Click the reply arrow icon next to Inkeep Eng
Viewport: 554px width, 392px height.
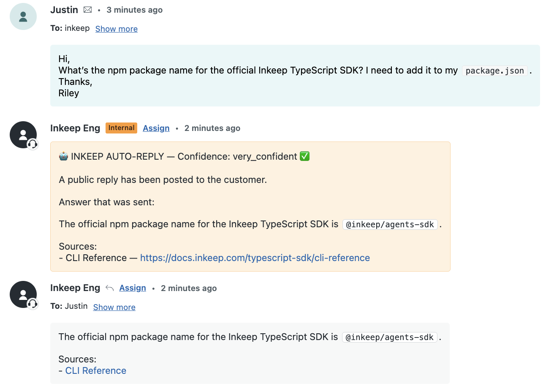(x=110, y=288)
